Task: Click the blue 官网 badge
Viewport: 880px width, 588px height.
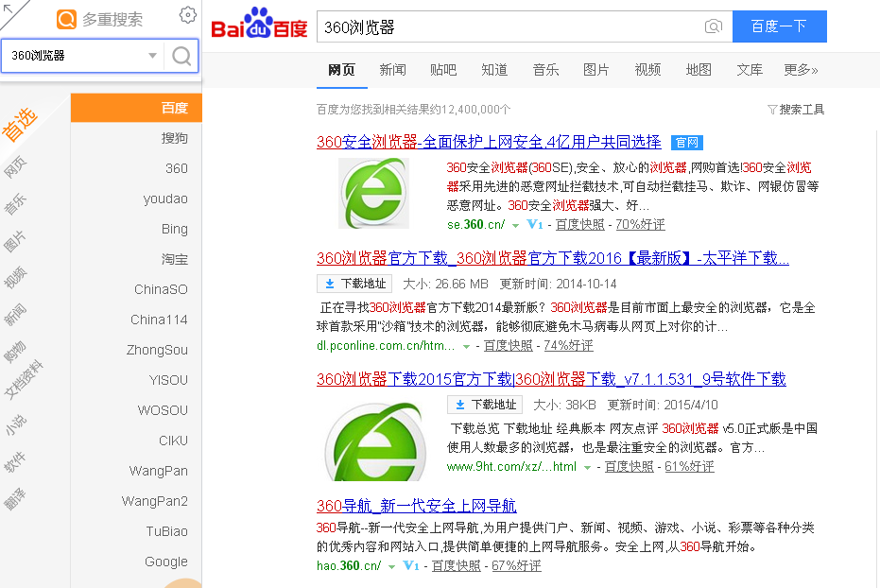Action: [687, 143]
